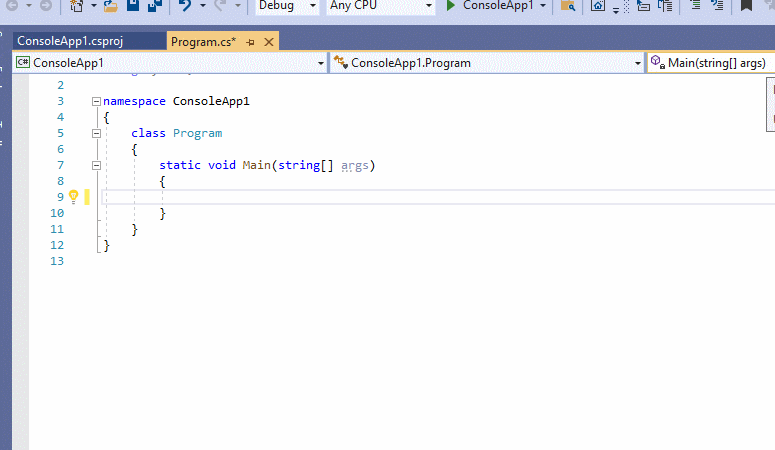Click the Save floppy disk icon
This screenshot has width=775, height=450.
point(133,5)
